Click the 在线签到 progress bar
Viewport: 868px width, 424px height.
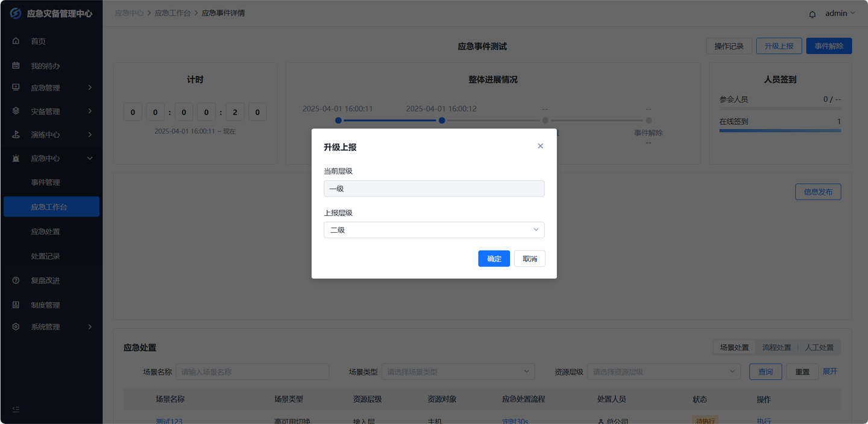tap(780, 130)
